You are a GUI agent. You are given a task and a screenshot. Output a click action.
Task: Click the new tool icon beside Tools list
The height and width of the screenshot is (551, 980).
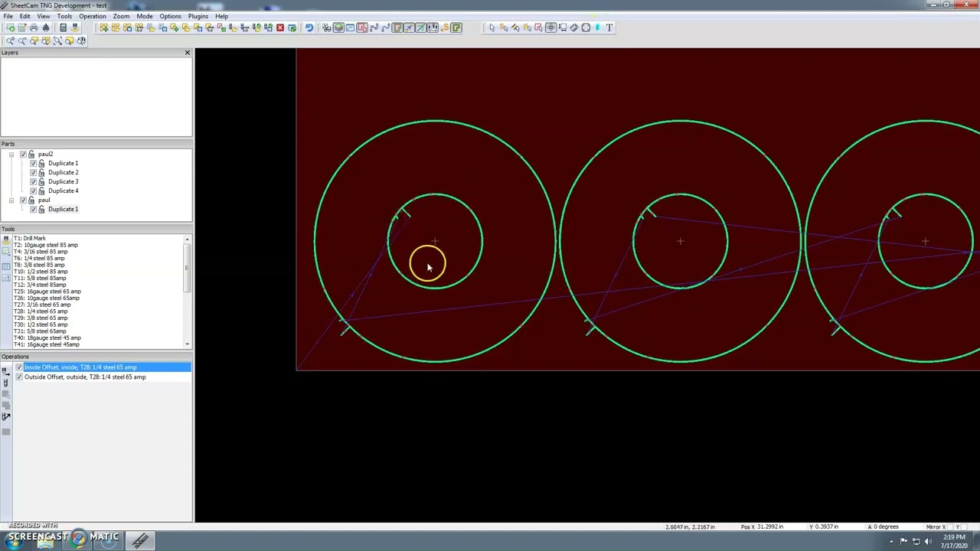click(6, 240)
